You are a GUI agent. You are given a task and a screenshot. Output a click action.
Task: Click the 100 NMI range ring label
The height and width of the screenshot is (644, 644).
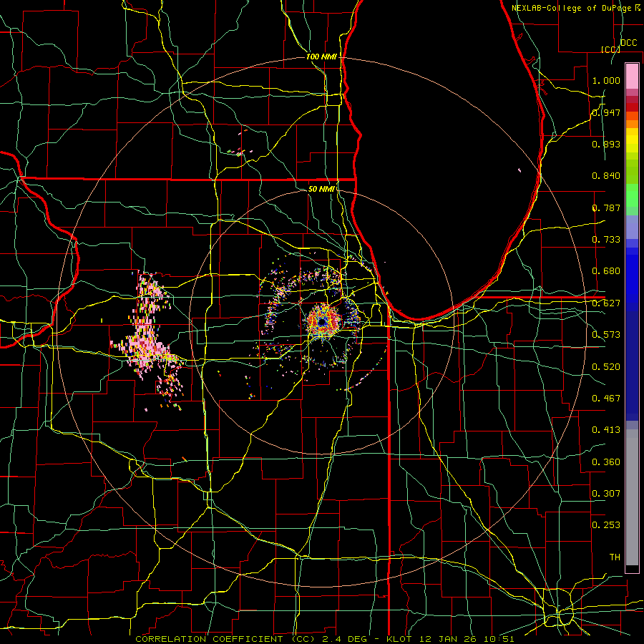pos(321,57)
